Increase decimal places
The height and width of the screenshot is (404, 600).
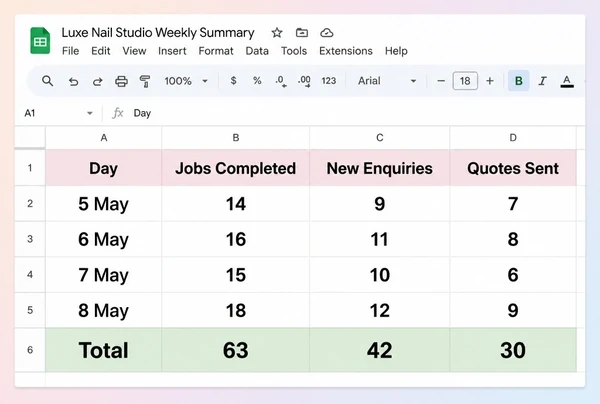coord(304,81)
